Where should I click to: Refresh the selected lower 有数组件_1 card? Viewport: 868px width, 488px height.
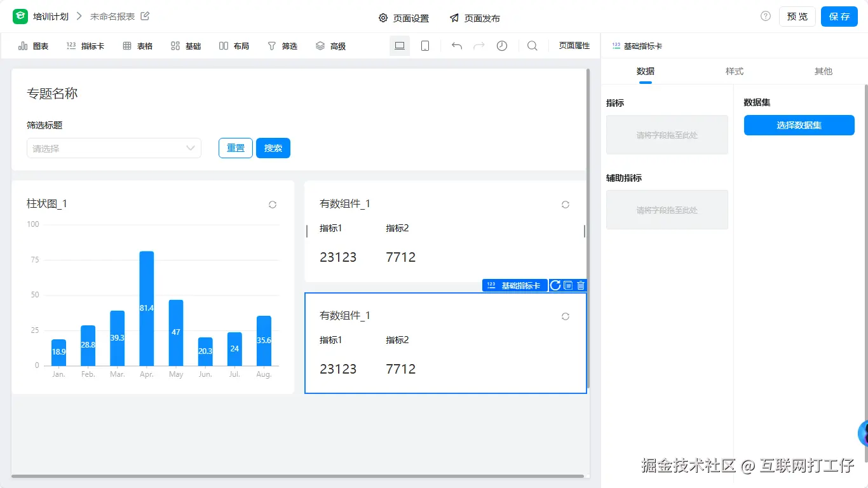[x=566, y=316]
